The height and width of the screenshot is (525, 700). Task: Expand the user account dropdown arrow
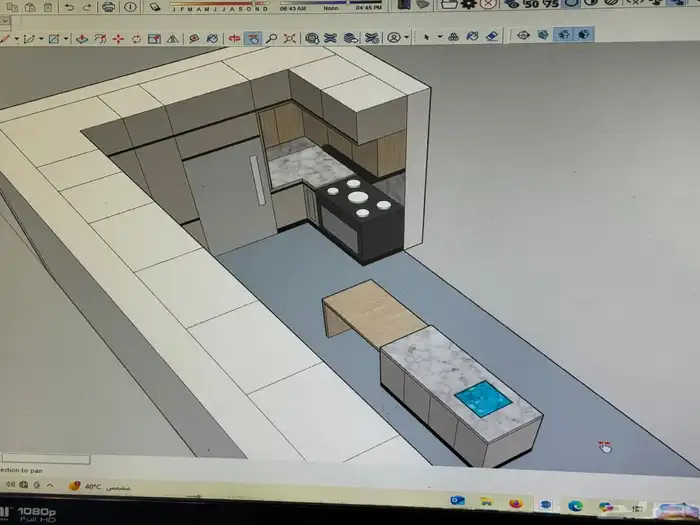pyautogui.click(x=406, y=38)
